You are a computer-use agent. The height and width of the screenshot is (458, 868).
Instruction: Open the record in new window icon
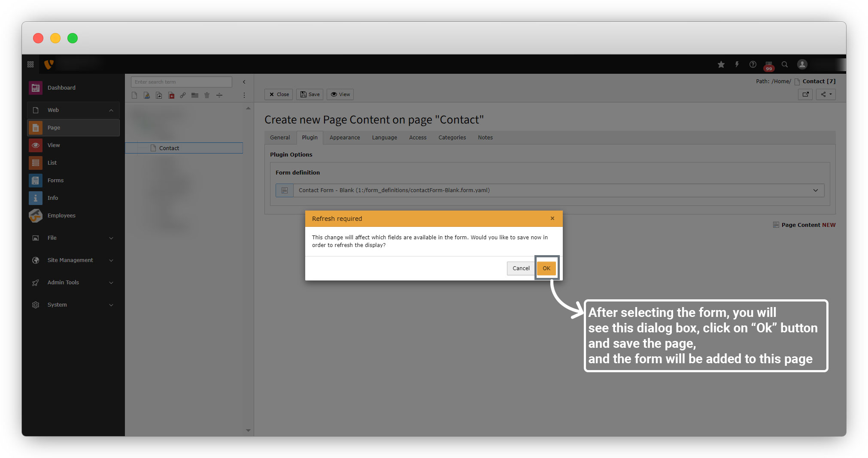805,94
